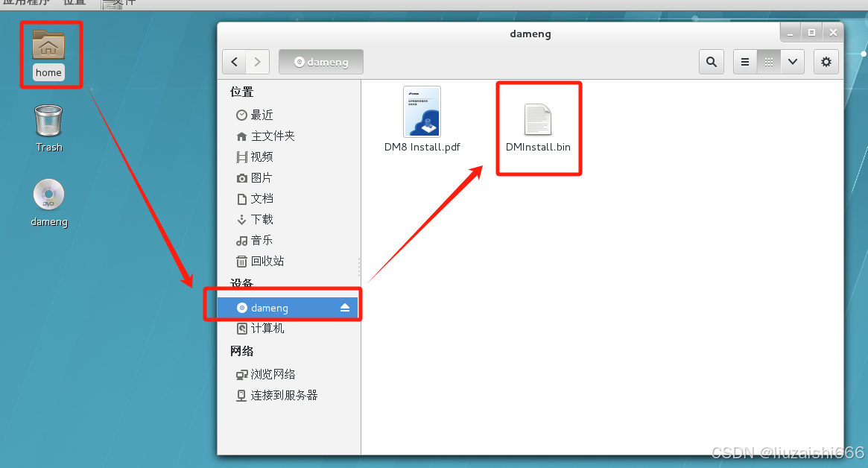Go back with the left arrow
The height and width of the screenshot is (468, 868).
tap(234, 62)
